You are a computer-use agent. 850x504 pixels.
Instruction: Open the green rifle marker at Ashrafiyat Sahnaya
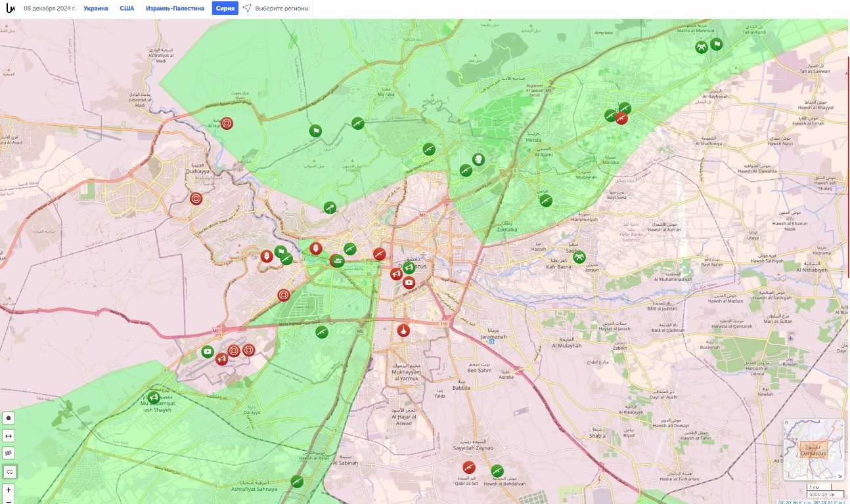(x=297, y=482)
